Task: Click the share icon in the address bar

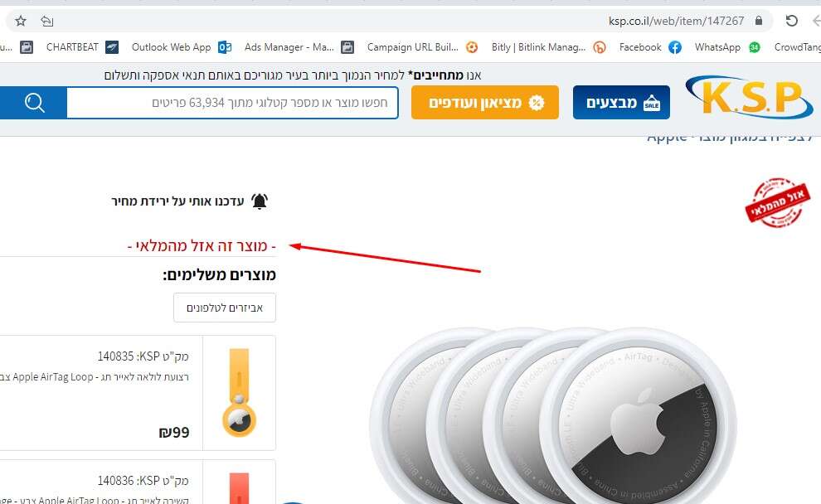Action: pos(47,21)
